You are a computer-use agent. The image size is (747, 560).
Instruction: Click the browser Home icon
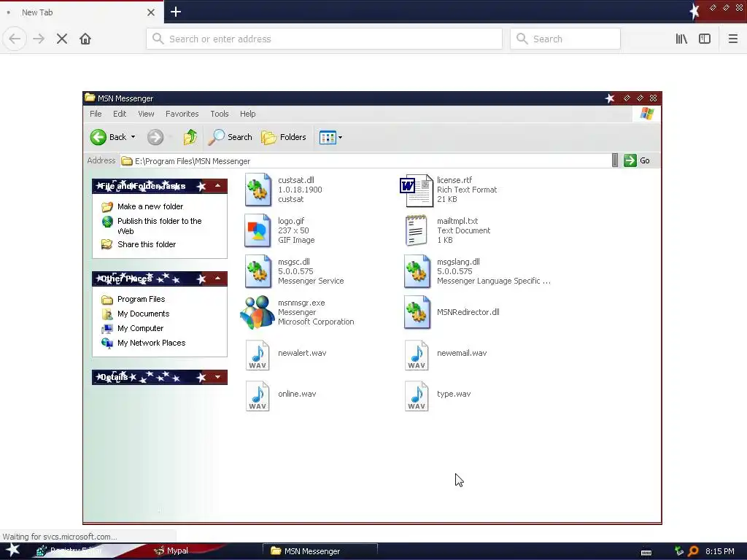(x=85, y=39)
